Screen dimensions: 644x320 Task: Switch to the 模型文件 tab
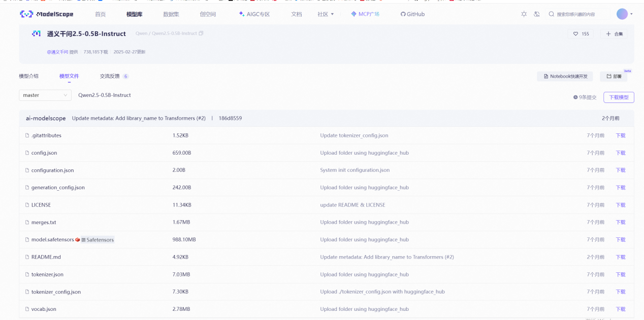point(69,76)
